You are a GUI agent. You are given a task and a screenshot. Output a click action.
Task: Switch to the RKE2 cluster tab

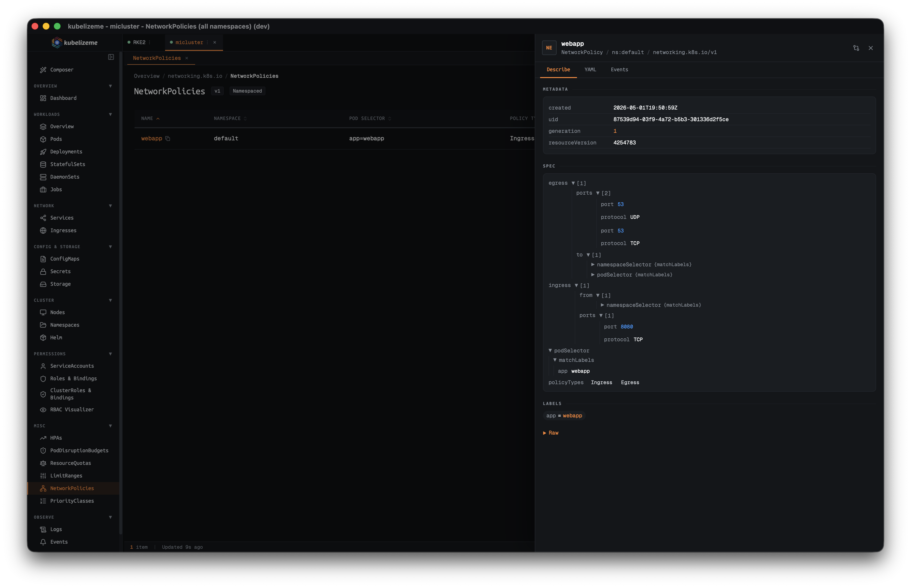pyautogui.click(x=139, y=42)
